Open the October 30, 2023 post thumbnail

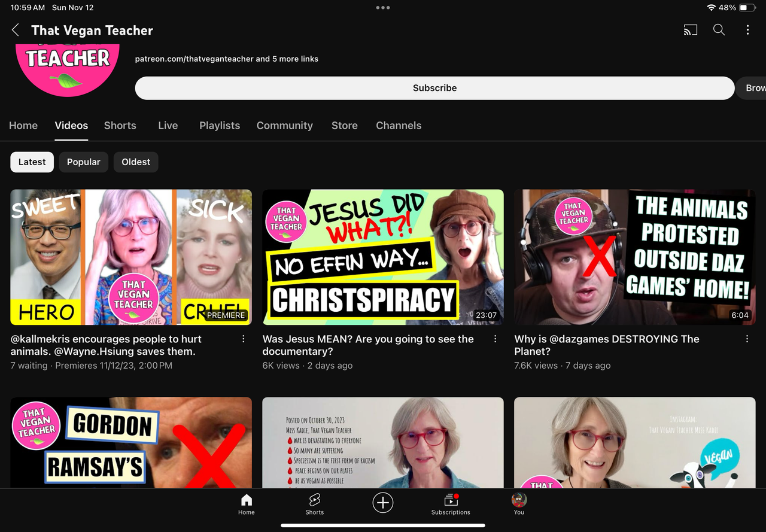pos(383,443)
